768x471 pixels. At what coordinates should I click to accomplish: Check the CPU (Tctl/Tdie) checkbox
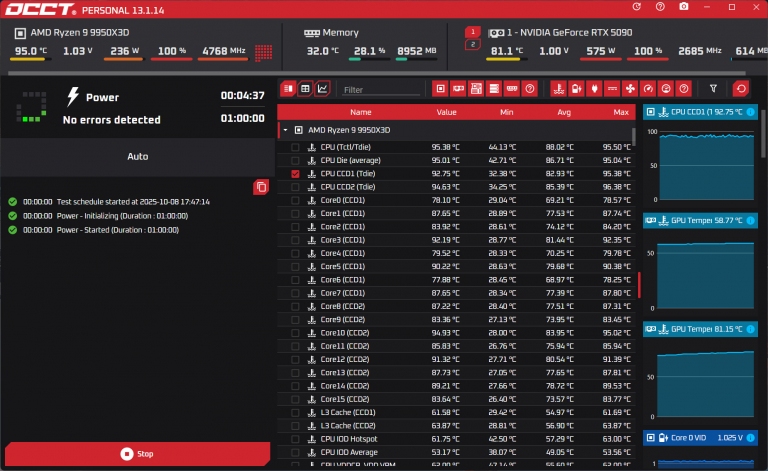(295, 147)
